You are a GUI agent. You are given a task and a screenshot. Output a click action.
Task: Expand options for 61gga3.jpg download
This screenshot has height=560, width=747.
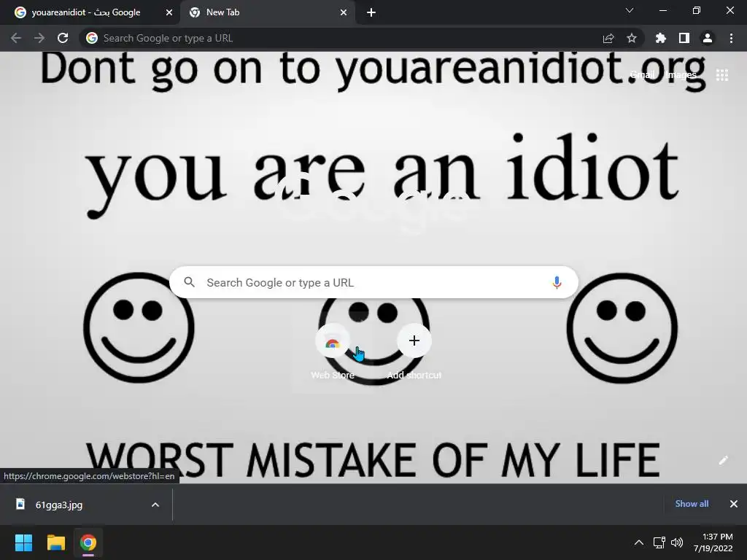(155, 505)
